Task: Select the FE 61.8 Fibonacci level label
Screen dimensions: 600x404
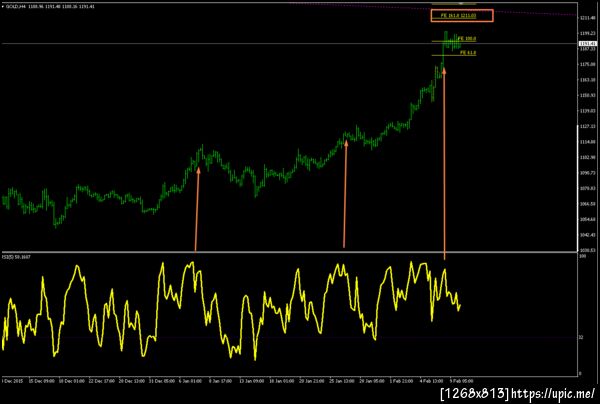Action: [468, 52]
